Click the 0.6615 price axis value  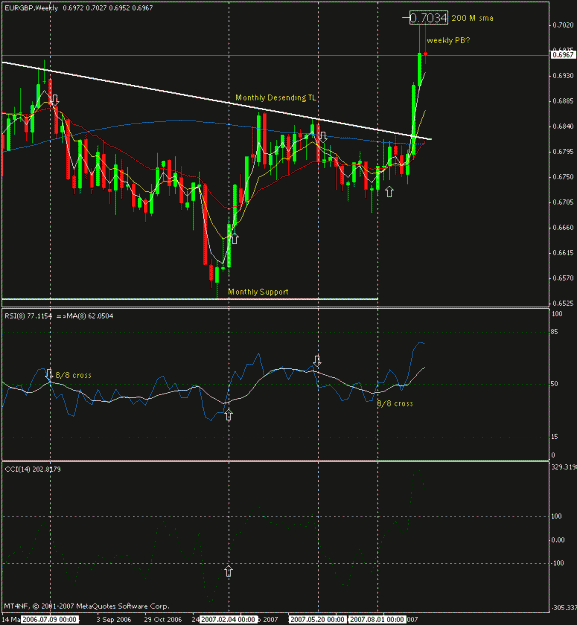point(563,253)
